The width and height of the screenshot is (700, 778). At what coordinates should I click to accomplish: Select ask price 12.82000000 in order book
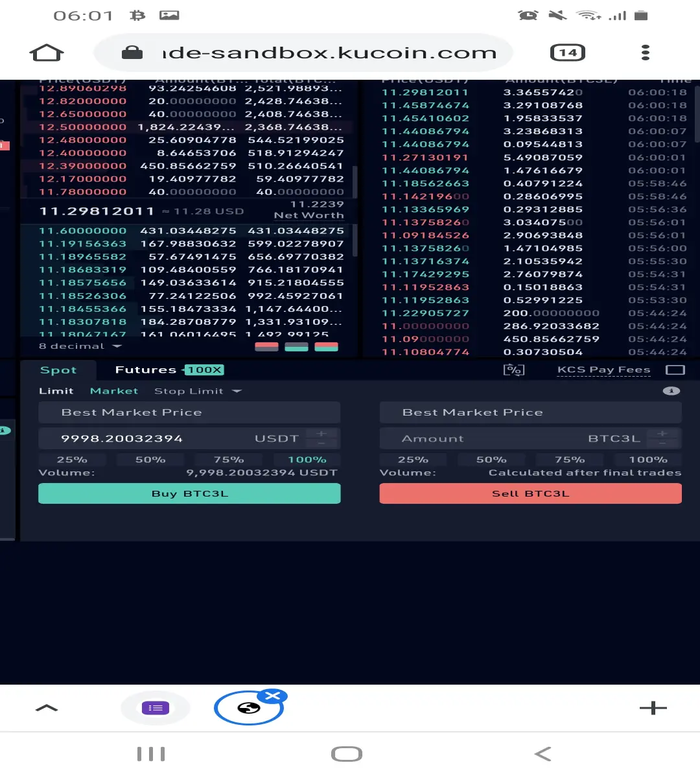click(x=82, y=101)
